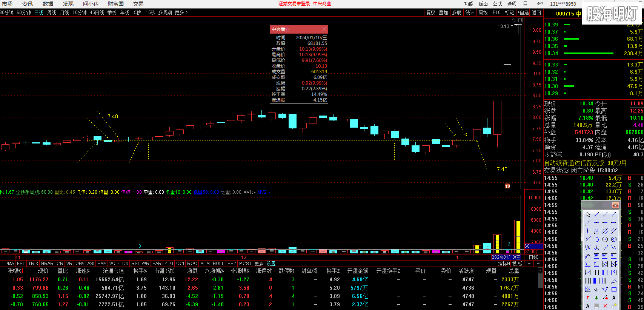Select the arrow pointer drawing tool

click(588, 214)
